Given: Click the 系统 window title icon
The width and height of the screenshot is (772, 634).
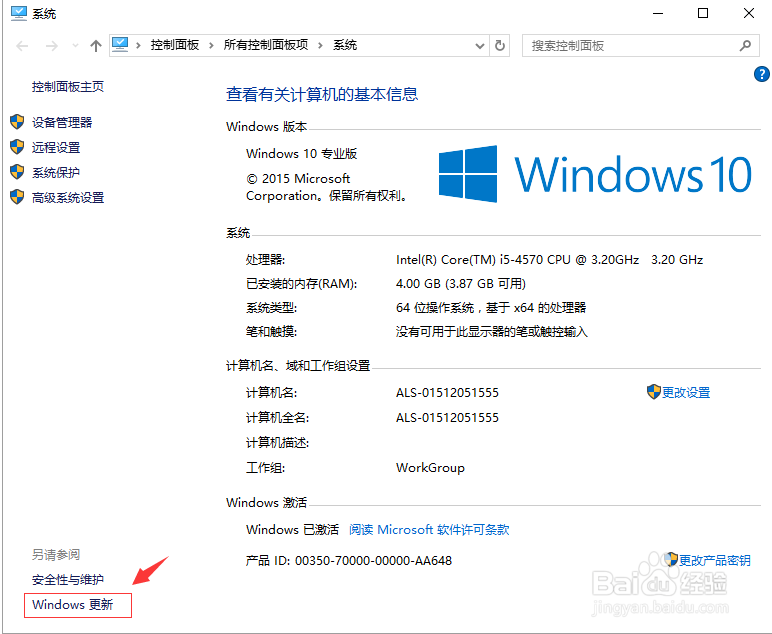Looking at the screenshot, I should pos(19,13).
